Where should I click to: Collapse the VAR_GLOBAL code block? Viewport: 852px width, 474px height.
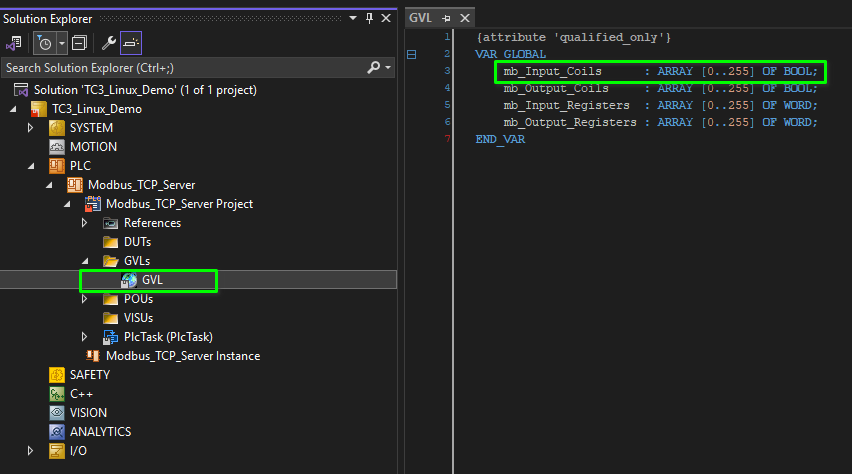(412, 54)
